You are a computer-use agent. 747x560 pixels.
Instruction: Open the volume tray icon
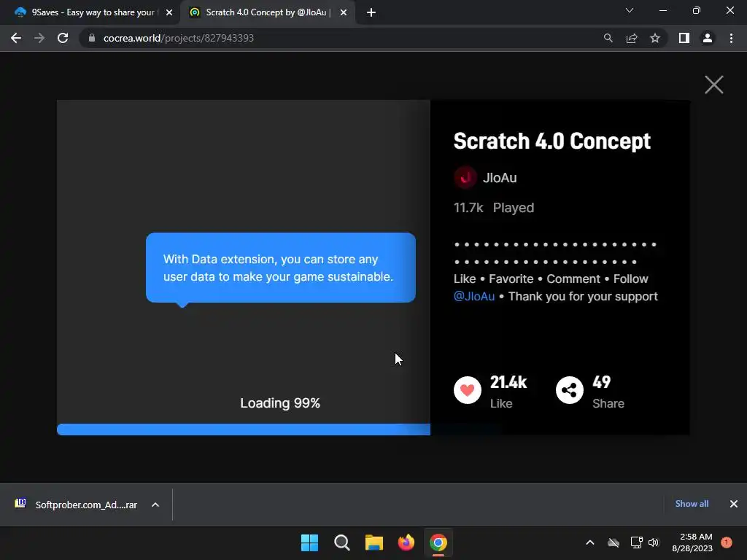[654, 542]
